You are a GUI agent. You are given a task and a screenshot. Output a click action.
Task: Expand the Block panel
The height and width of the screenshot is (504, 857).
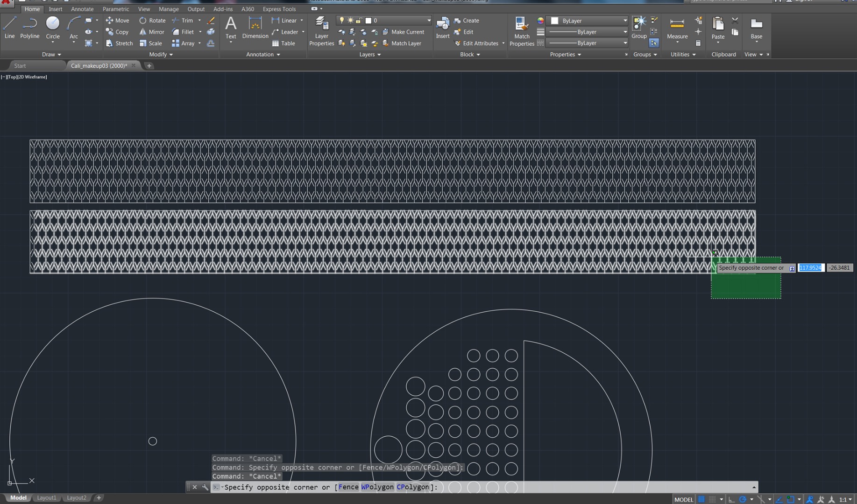pos(470,55)
